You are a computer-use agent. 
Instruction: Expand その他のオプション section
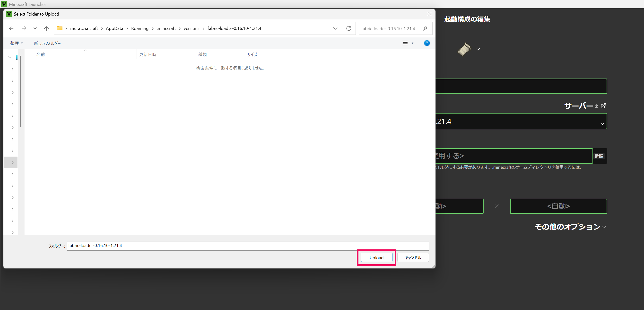pos(570,227)
